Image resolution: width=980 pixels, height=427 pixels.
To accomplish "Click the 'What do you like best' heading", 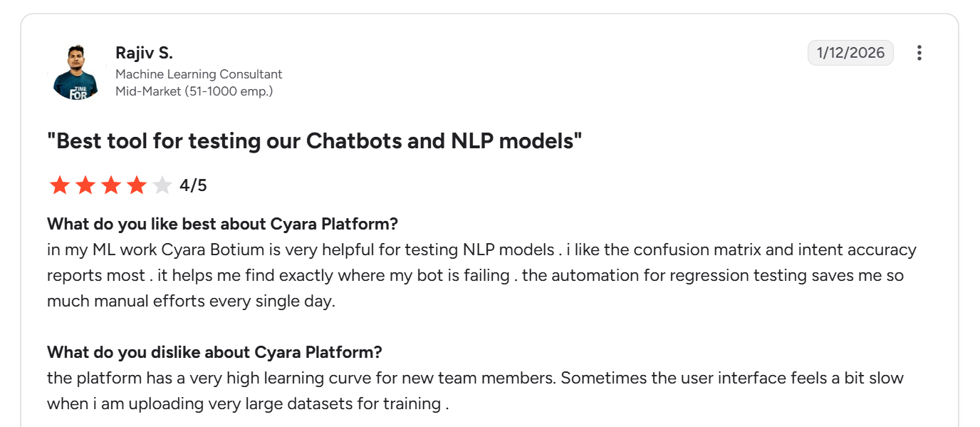I will (x=222, y=224).
